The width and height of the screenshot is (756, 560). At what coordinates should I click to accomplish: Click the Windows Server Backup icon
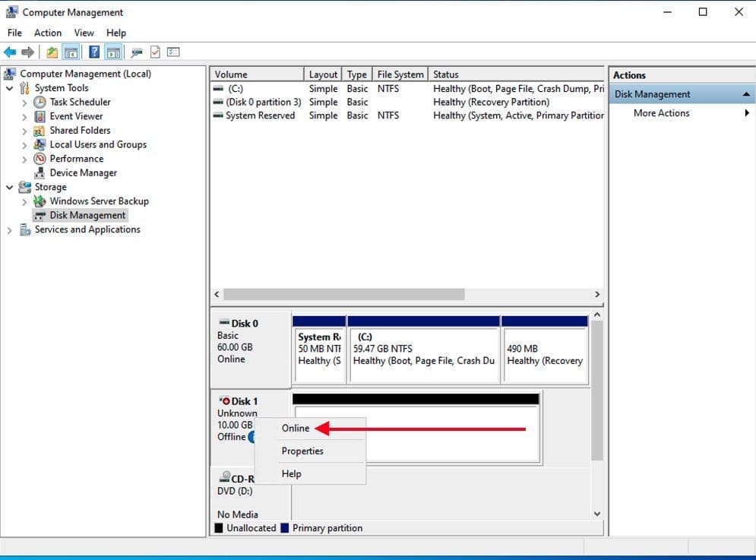tap(40, 201)
